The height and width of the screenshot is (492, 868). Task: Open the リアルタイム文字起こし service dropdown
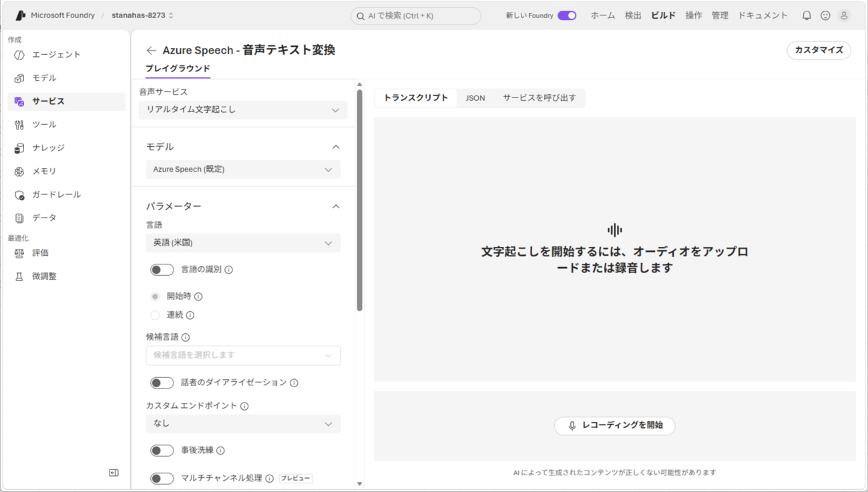pyautogui.click(x=243, y=110)
